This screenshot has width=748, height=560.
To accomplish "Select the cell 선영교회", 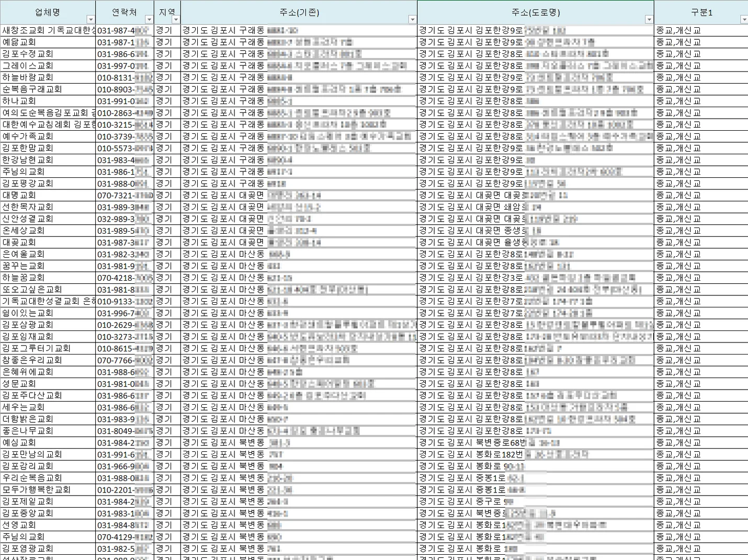I will (x=48, y=525).
